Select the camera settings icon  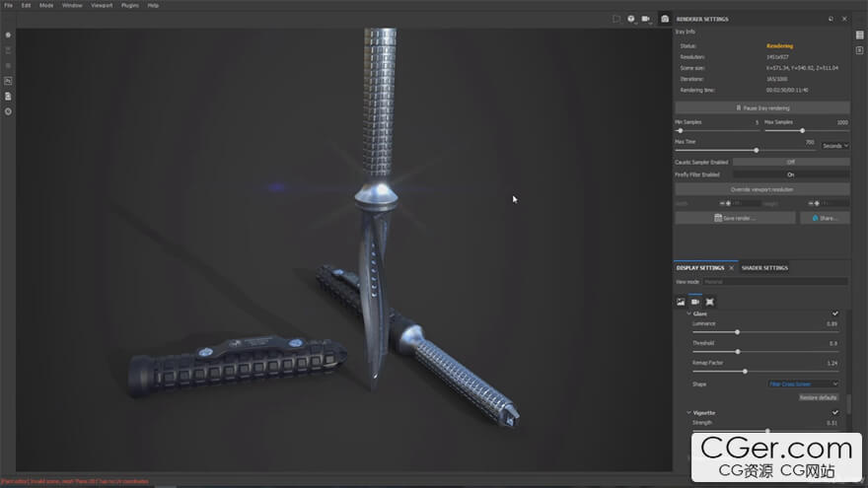(695, 302)
